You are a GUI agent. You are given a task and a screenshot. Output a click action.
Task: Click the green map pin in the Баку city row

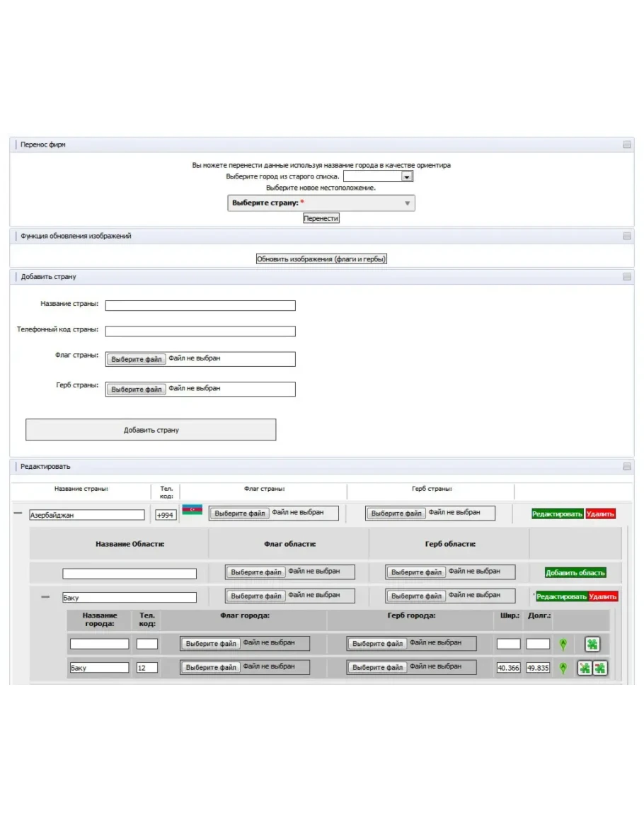coord(563,668)
